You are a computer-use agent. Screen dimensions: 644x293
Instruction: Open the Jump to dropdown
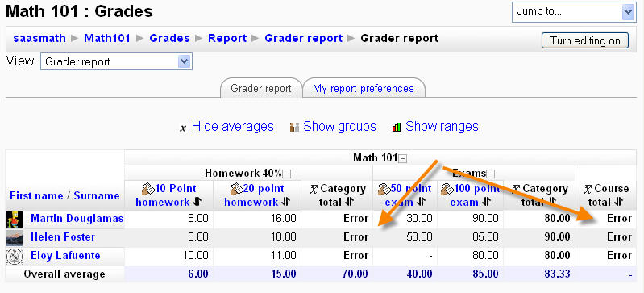pos(574,11)
